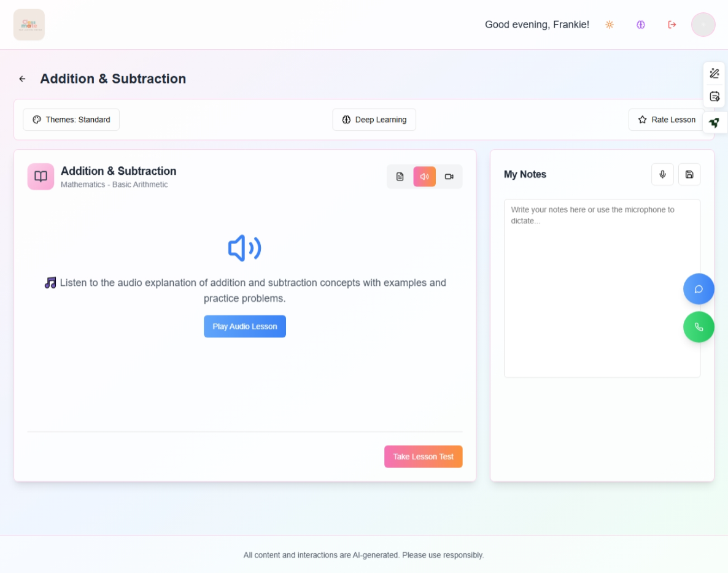Screen dimensions: 728x573
Task: Toggle Deep Learning mode
Action: click(374, 119)
